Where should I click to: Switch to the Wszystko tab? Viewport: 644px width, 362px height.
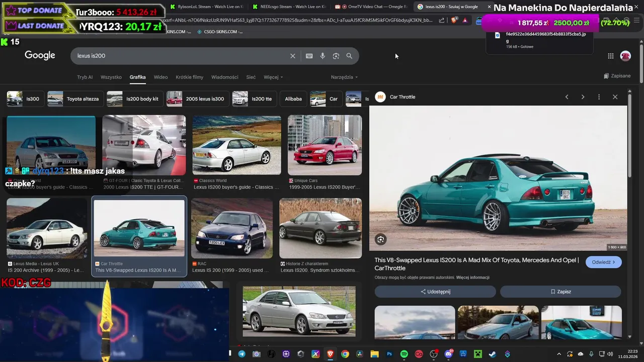(111, 77)
